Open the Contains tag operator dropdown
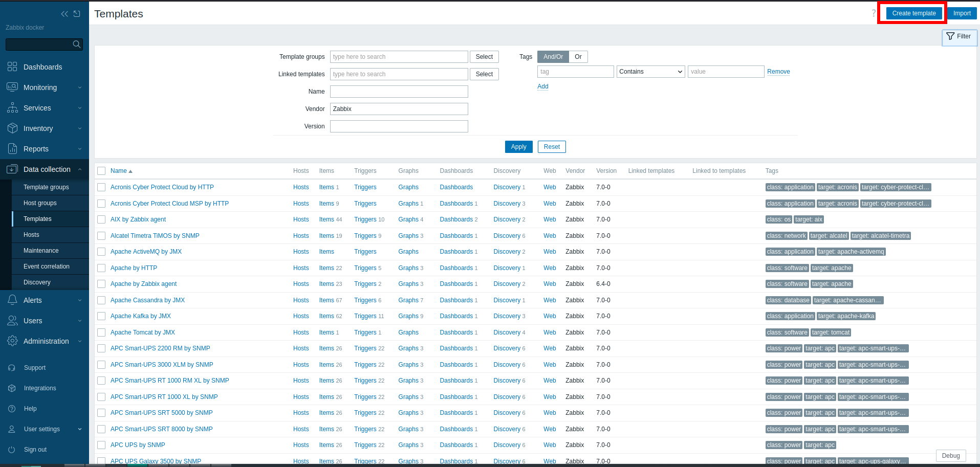This screenshot has width=980, height=467. tap(650, 72)
